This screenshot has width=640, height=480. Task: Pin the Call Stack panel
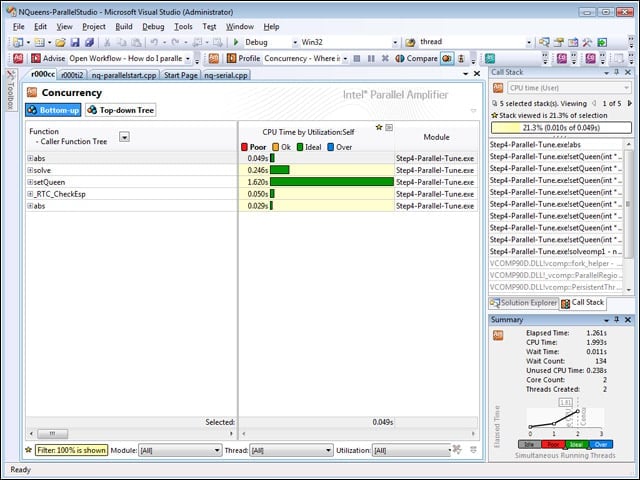click(617, 72)
